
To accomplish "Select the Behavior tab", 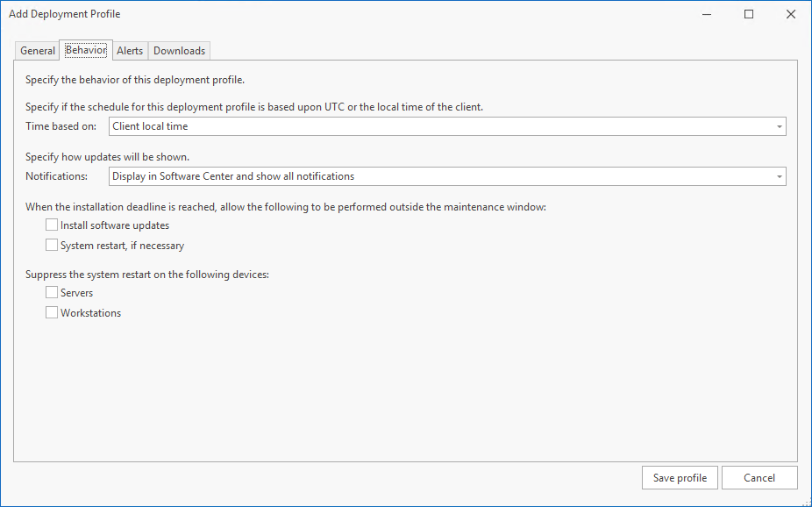I will point(86,50).
